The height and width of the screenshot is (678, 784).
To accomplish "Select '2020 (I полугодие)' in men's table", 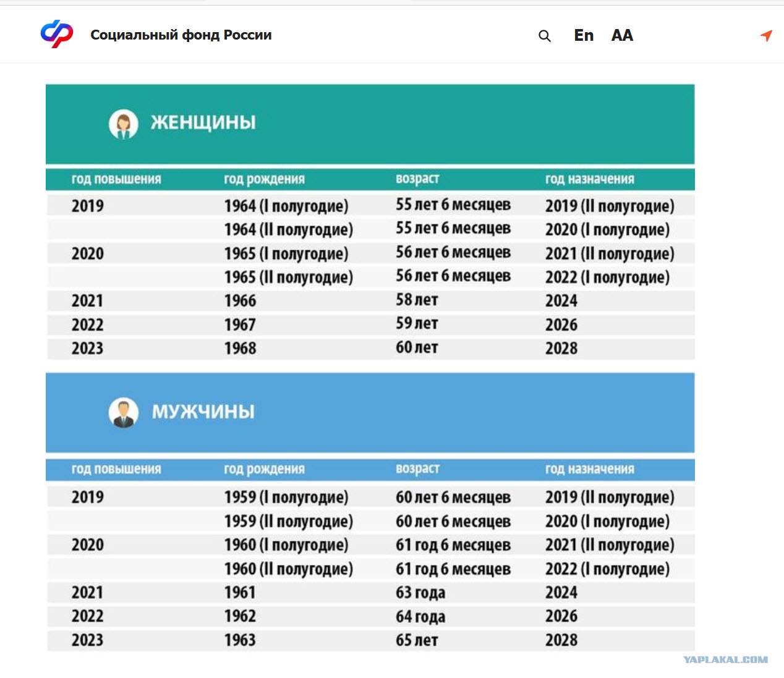I will 607,521.
